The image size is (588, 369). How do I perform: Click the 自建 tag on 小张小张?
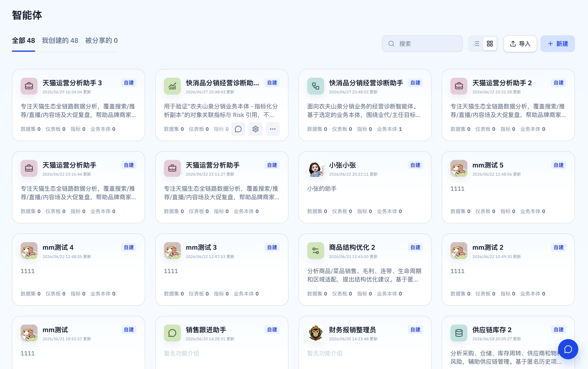click(x=416, y=165)
